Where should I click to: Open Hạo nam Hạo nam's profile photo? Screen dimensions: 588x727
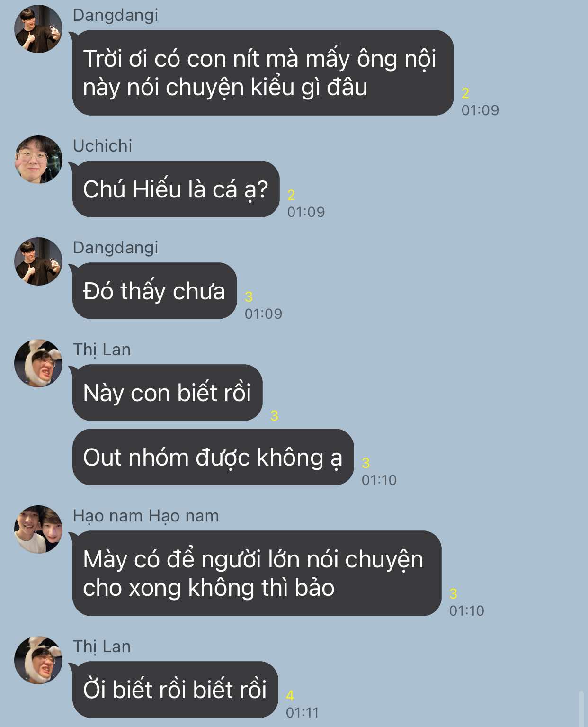click(38, 530)
